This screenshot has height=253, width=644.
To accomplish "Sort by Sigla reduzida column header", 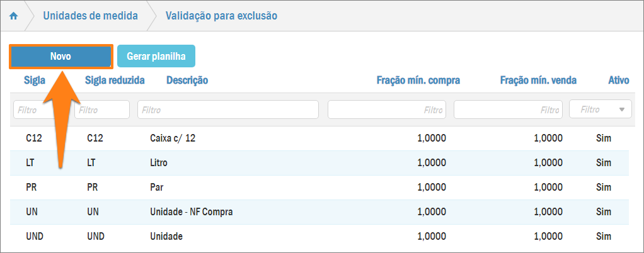I will [115, 80].
